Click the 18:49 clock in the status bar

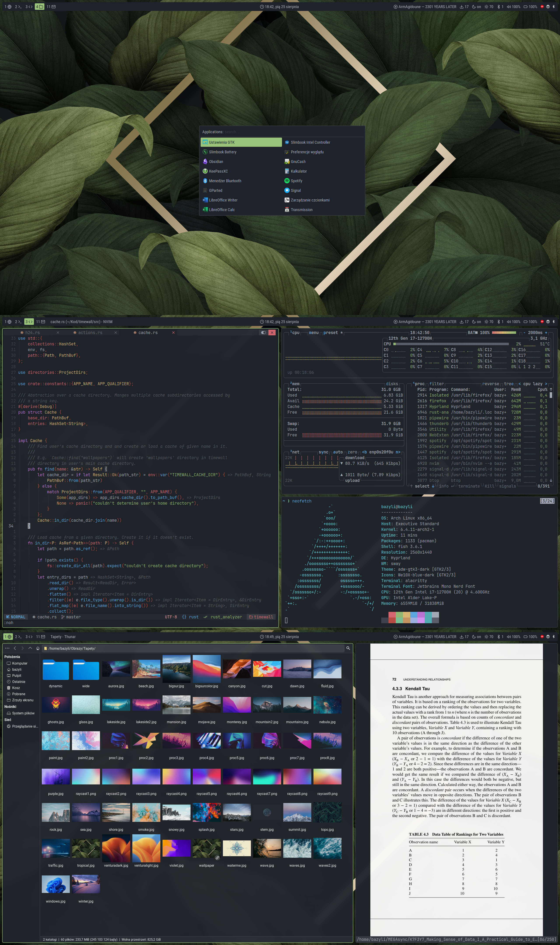(x=280, y=637)
